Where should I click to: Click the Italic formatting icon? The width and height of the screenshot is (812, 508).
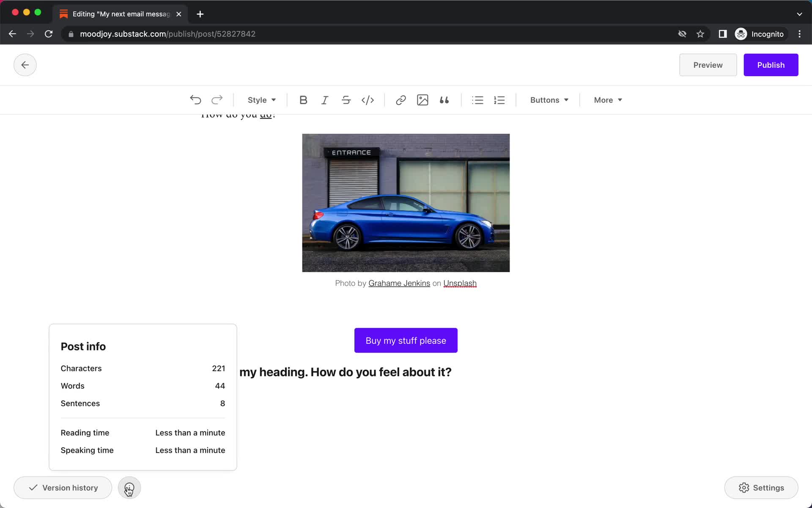pos(324,99)
